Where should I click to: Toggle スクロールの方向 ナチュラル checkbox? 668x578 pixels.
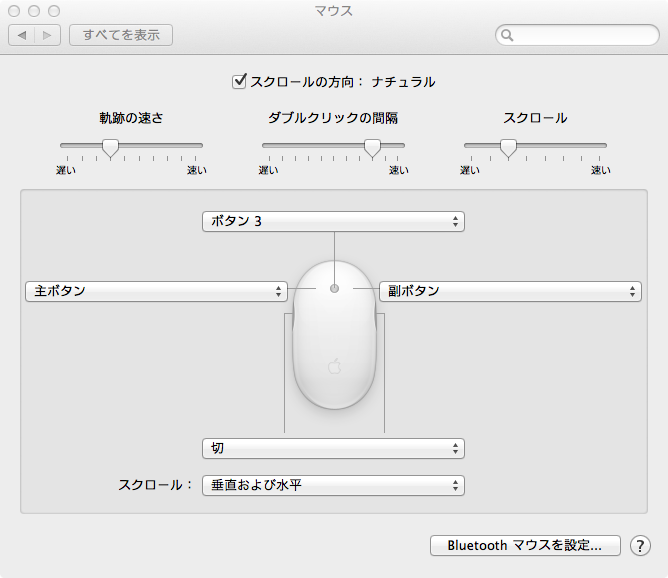[239, 81]
